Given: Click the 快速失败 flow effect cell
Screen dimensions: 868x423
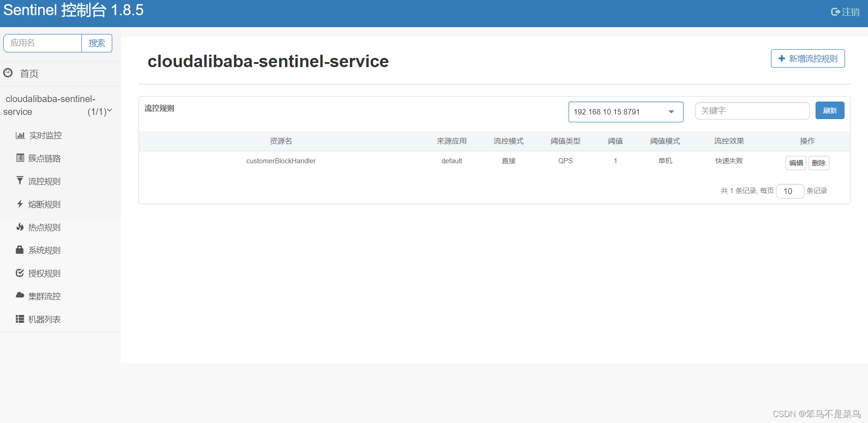Looking at the screenshot, I should [x=729, y=160].
